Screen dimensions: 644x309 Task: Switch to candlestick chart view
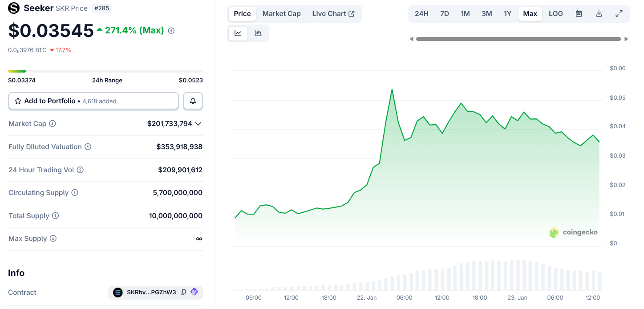tap(259, 33)
